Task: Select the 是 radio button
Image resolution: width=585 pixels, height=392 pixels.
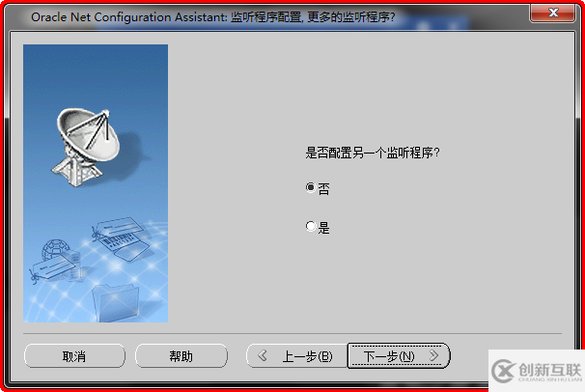Action: 311,226
